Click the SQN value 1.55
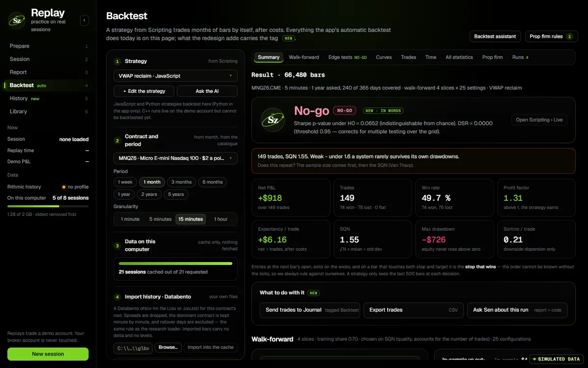Image resolution: width=588 pixels, height=368 pixels. click(349, 240)
